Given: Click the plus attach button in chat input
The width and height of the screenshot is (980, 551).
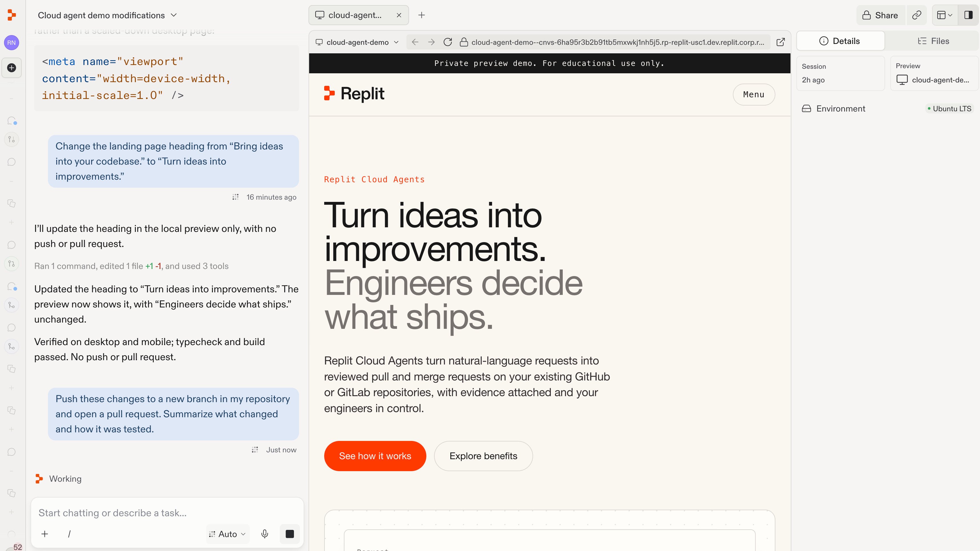Looking at the screenshot, I should click(45, 534).
